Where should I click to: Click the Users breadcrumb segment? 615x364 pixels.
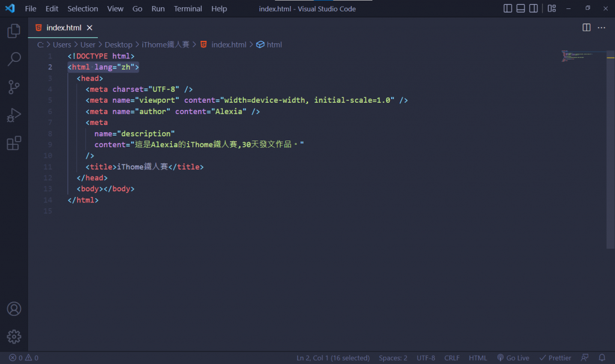[x=62, y=44]
